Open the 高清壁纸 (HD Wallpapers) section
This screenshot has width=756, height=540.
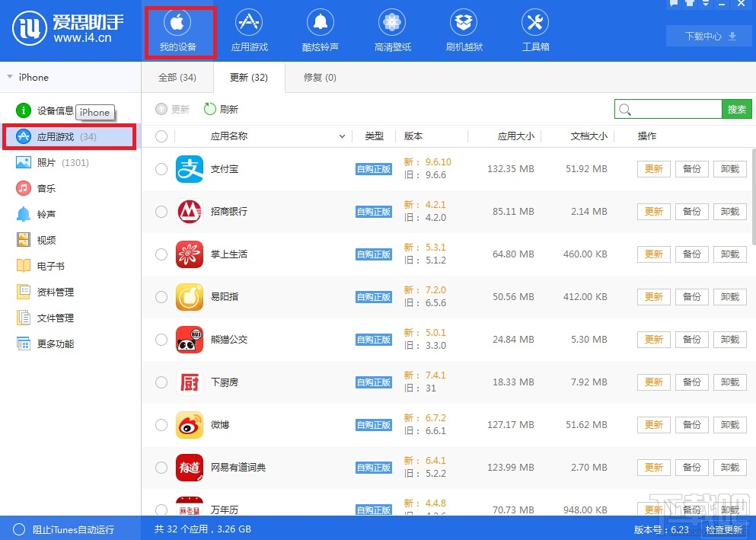point(391,30)
